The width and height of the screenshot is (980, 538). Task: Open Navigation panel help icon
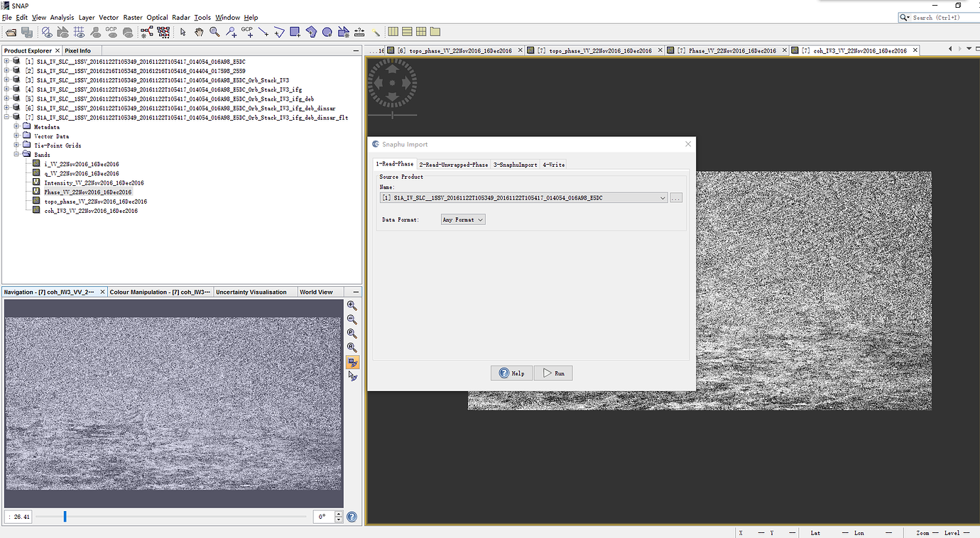pyautogui.click(x=352, y=517)
